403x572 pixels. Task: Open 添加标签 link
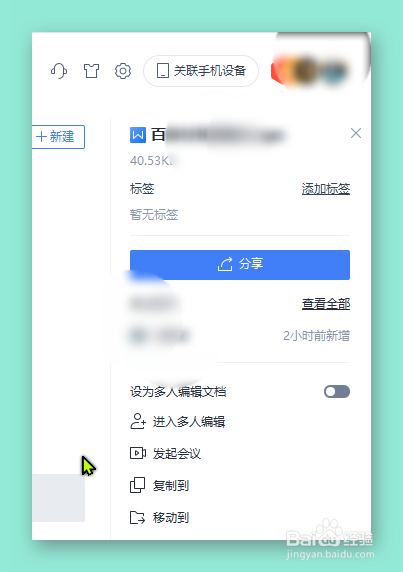[x=326, y=189]
